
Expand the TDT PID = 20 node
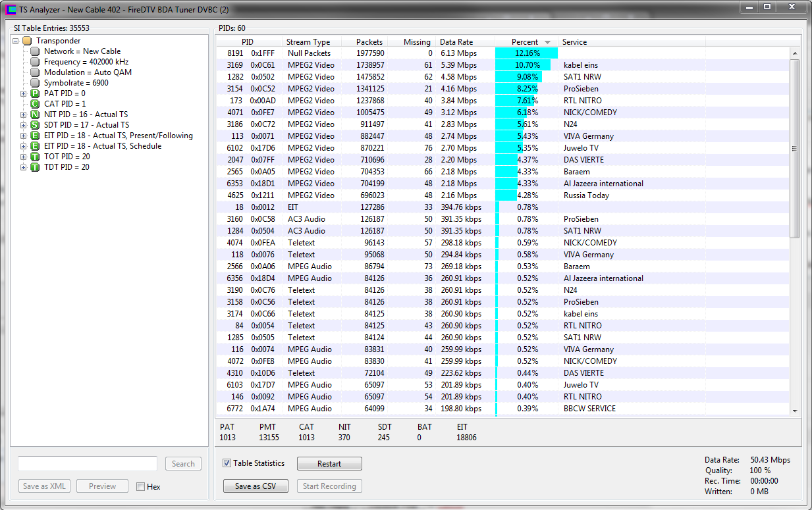pos(24,167)
